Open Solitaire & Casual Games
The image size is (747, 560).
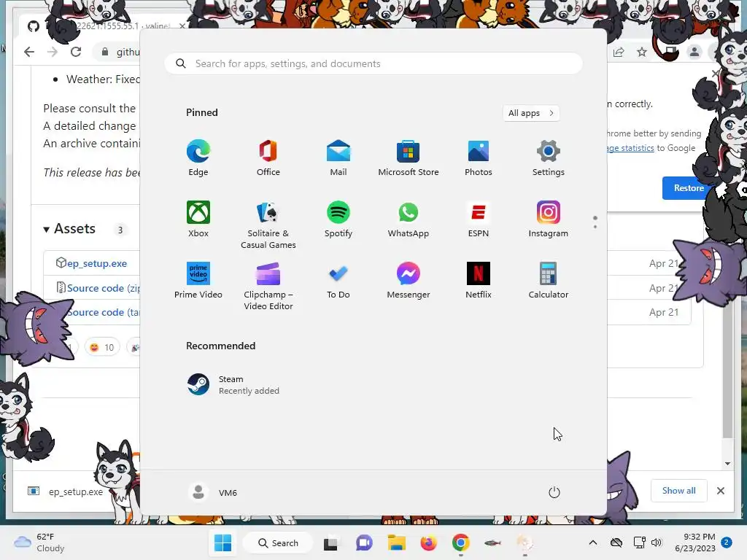click(268, 225)
